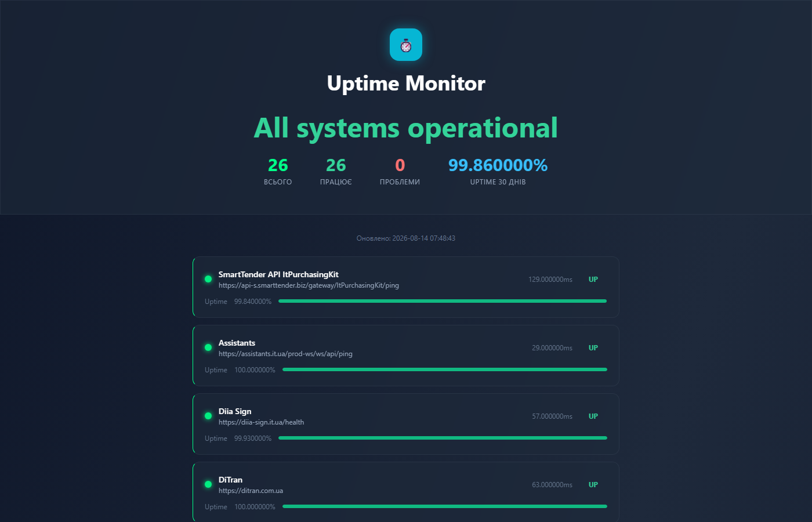Click the Оновлено timestamp text

coord(406,238)
